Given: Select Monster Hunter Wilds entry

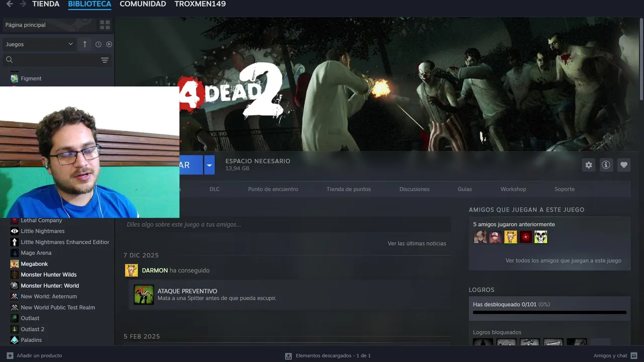Looking at the screenshot, I should pos(49,275).
